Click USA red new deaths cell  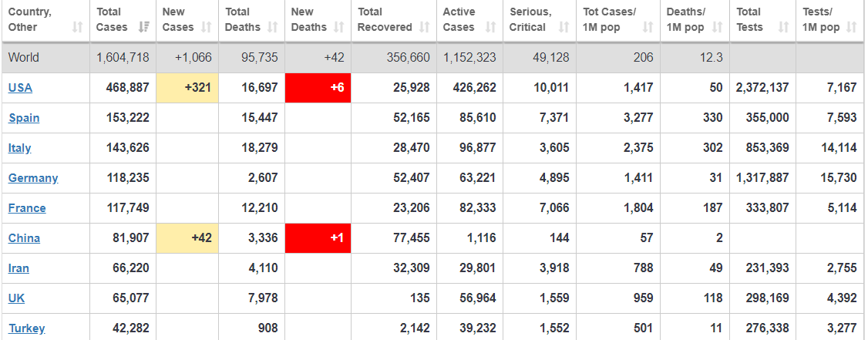318,88
